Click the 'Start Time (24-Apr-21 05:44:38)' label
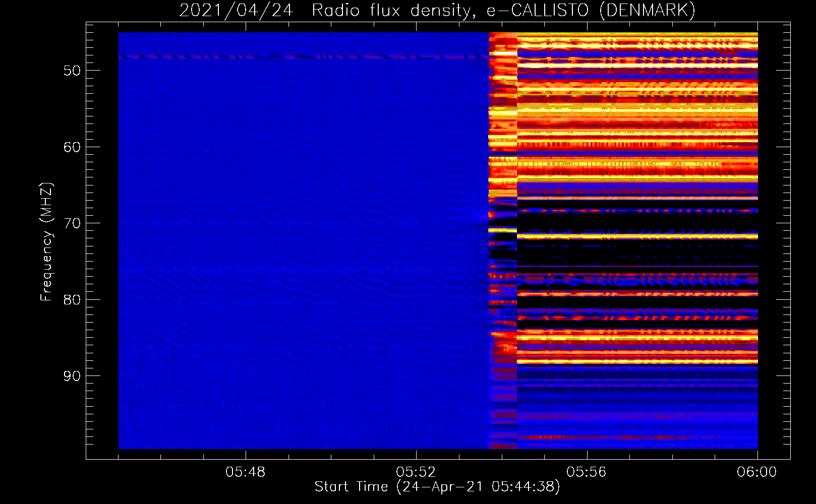 437,487
